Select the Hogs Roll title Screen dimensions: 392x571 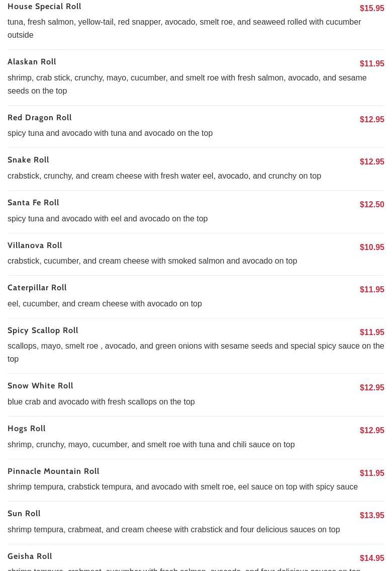point(27,429)
